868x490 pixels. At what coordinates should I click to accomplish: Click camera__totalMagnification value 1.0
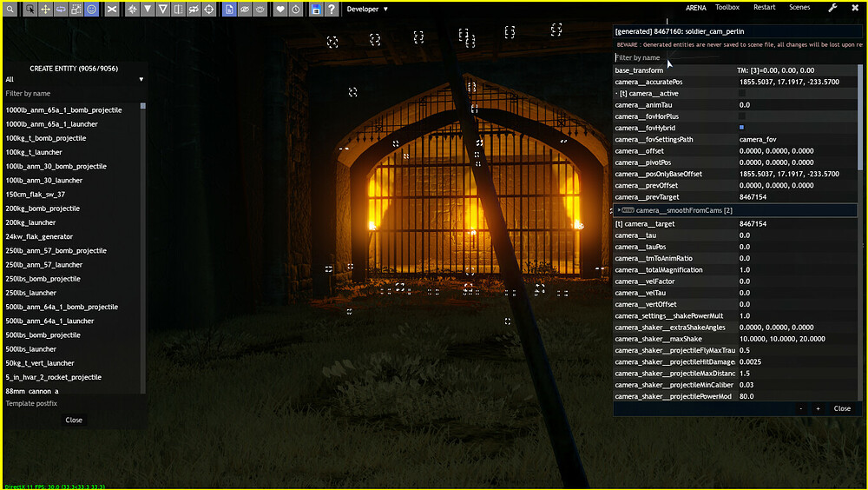[745, 270]
